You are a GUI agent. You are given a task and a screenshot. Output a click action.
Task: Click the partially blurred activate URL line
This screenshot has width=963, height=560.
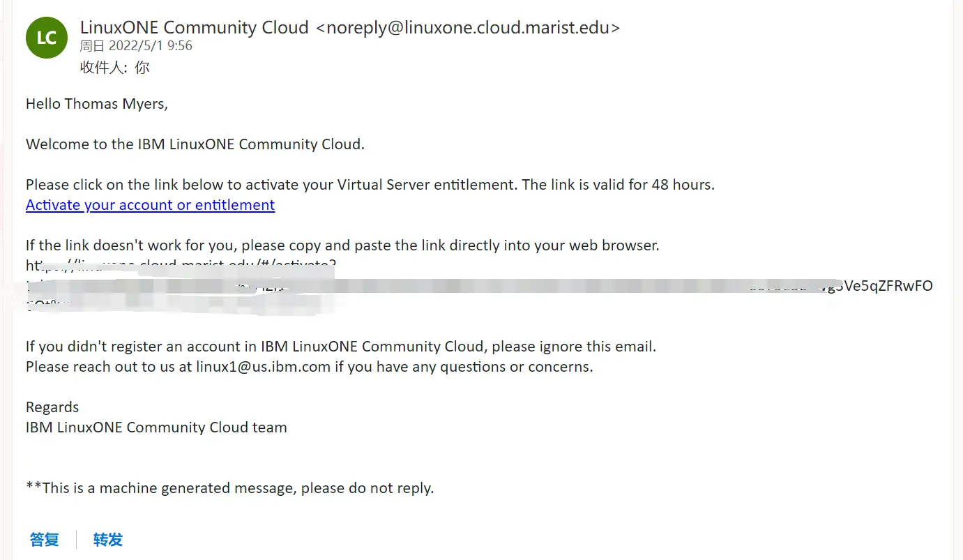pyautogui.click(x=181, y=266)
